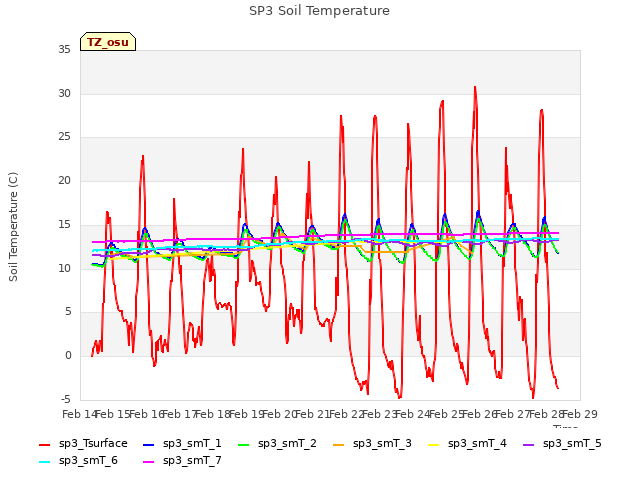Viewport: 640px width, 480px height.
Task: Toggle sp3_smT_1 legend entry
Action: coord(182,443)
